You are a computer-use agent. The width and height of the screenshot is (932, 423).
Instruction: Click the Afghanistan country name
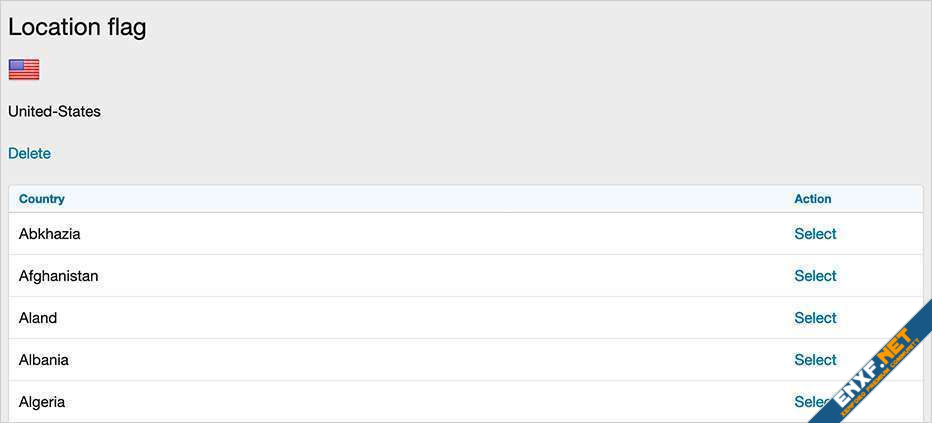point(58,276)
